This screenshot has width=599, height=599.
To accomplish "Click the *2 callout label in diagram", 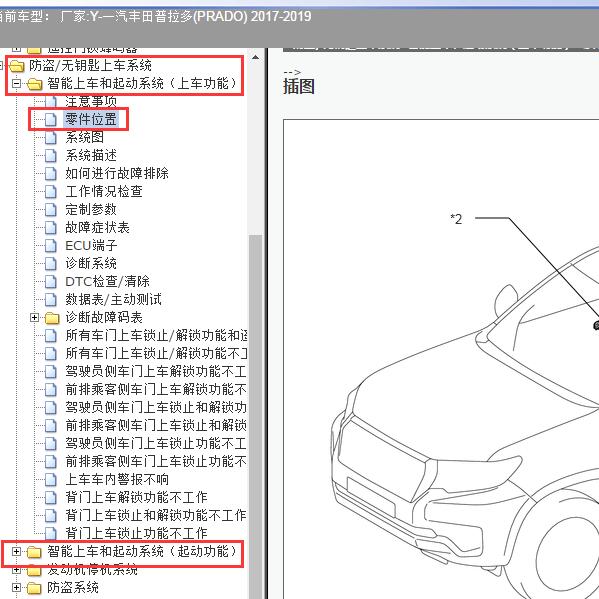I will click(456, 219).
